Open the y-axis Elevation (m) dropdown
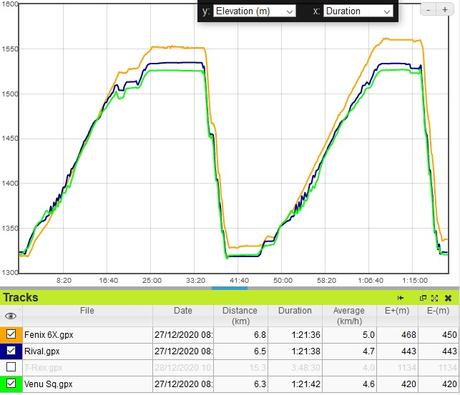Image resolution: width=460 pixels, height=395 pixels. pos(254,11)
